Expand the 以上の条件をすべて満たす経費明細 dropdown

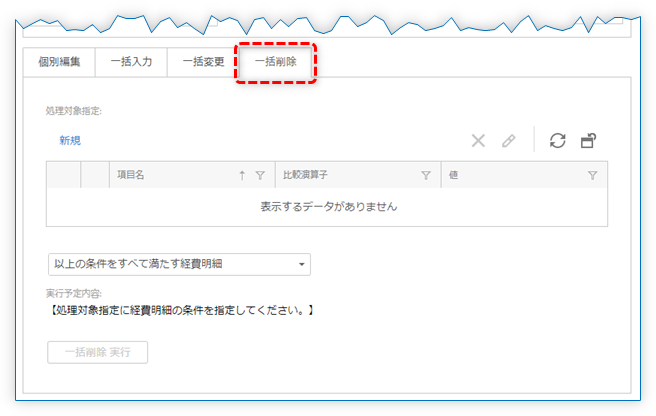point(179,264)
